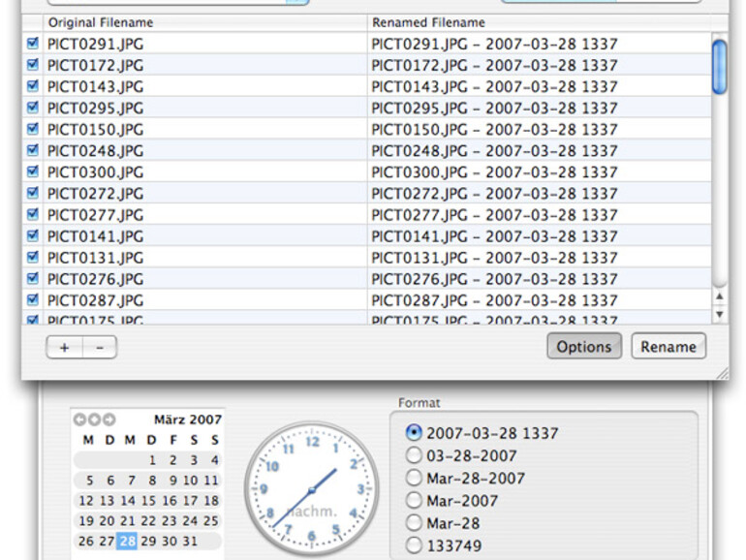Select the PICT0291.JPG original filename row
The width and height of the screenshot is (746, 560).
click(x=205, y=44)
